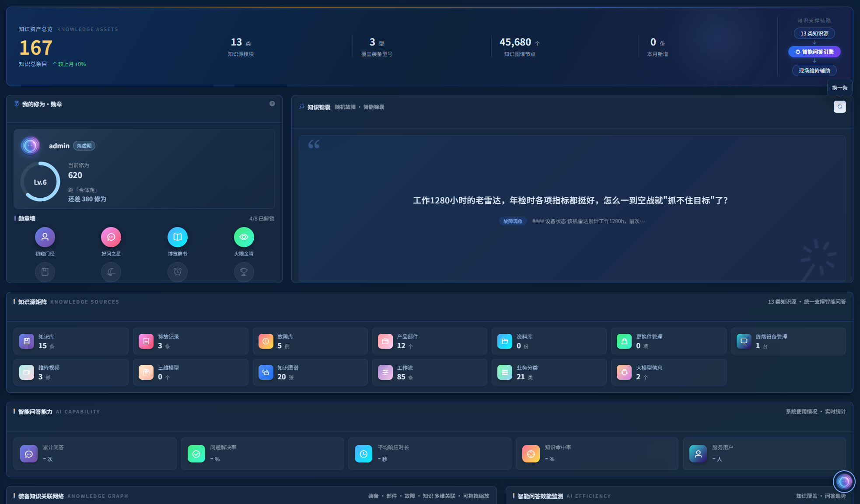The width and height of the screenshot is (860, 504).
Task: Click the 知识锦囊 panel title
Action: 318,107
